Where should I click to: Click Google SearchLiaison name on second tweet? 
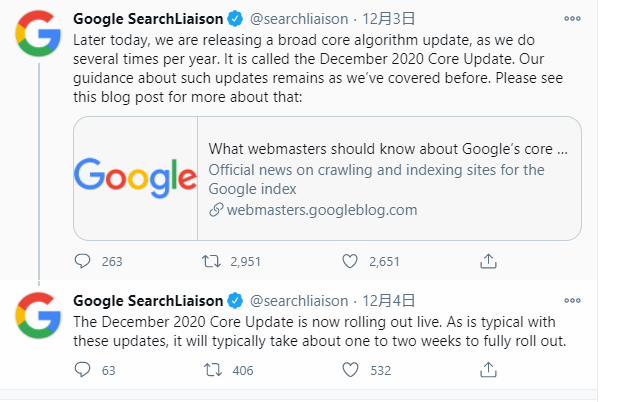(x=149, y=301)
